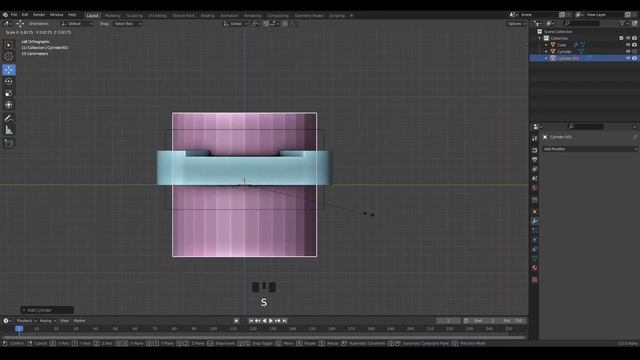Expand the Cylinder.001 tree item
640x360 pixels.
click(x=547, y=58)
